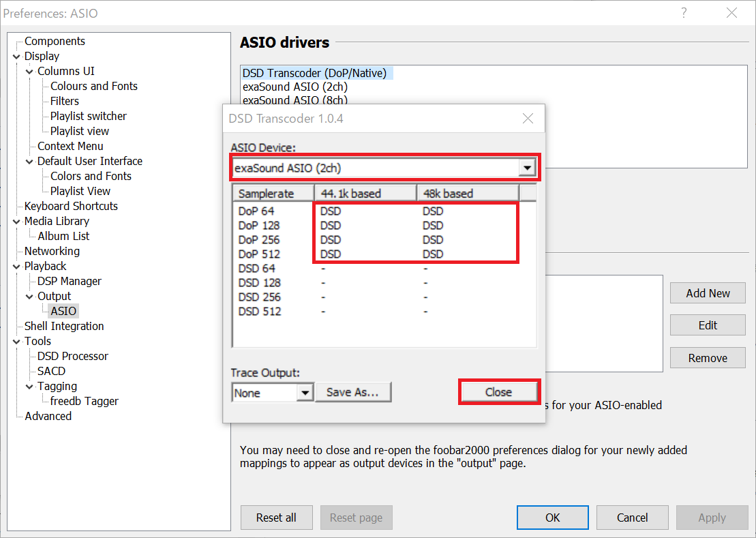
Task: Open the freedb Tagger page
Action: coord(85,401)
